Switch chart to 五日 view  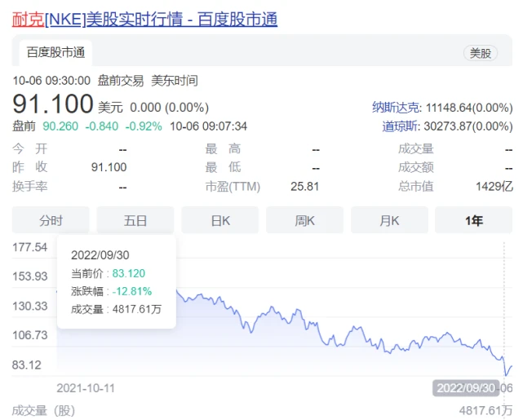click(135, 220)
